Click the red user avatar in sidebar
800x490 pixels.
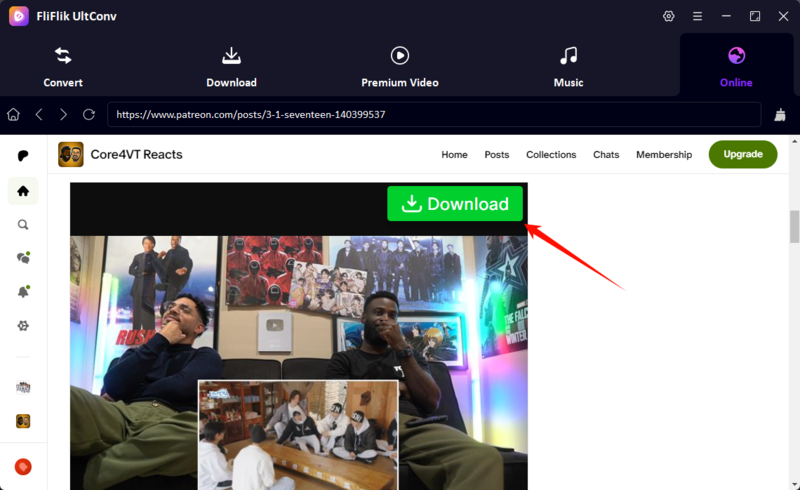23,467
